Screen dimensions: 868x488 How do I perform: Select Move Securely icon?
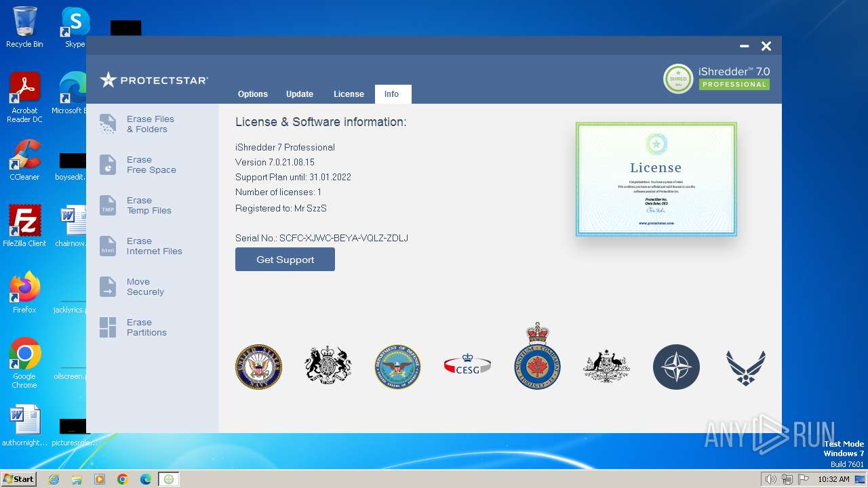[x=108, y=287]
